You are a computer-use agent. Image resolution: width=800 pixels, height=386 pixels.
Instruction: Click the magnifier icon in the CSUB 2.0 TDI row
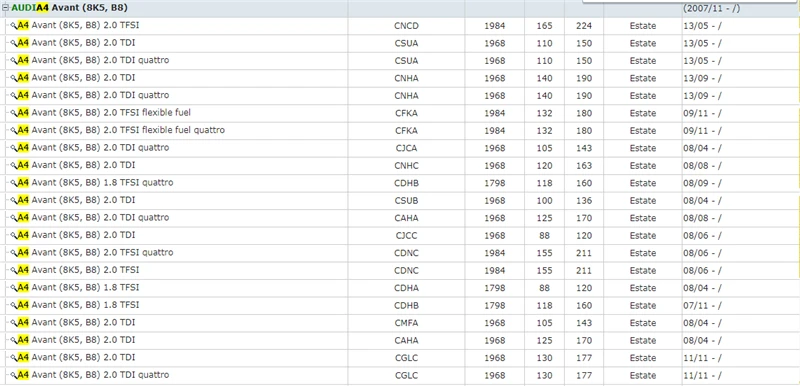[14, 200]
